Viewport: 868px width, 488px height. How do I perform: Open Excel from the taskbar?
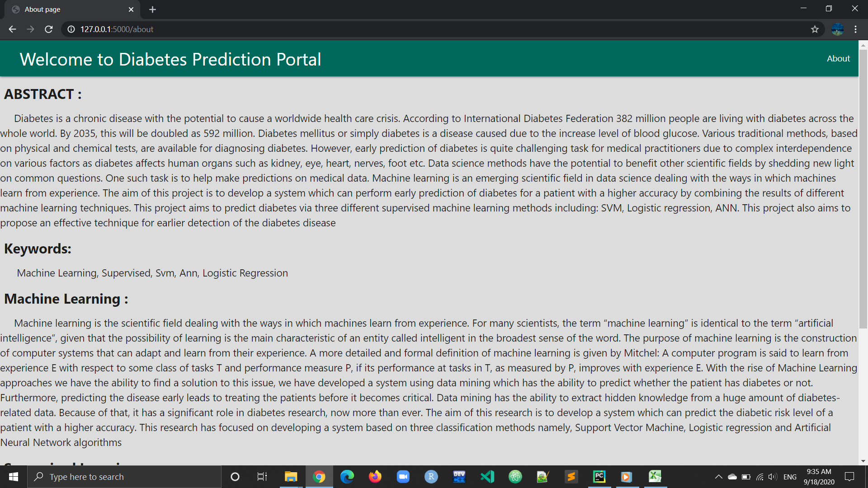655,477
